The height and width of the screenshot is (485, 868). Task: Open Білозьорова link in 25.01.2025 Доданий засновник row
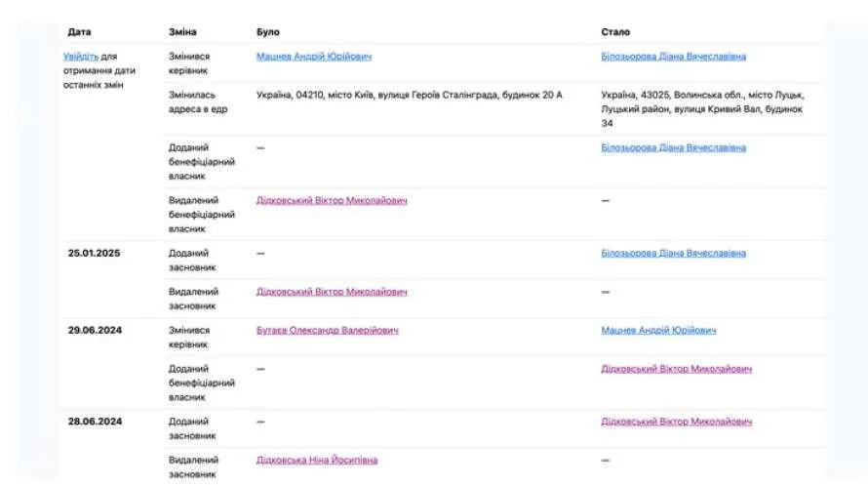[674, 253]
